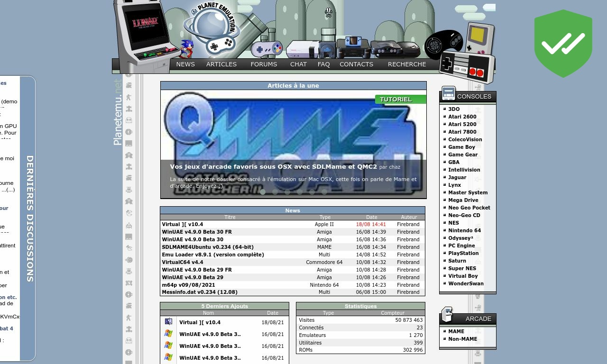Click the green shield checkmark badge

(x=563, y=43)
